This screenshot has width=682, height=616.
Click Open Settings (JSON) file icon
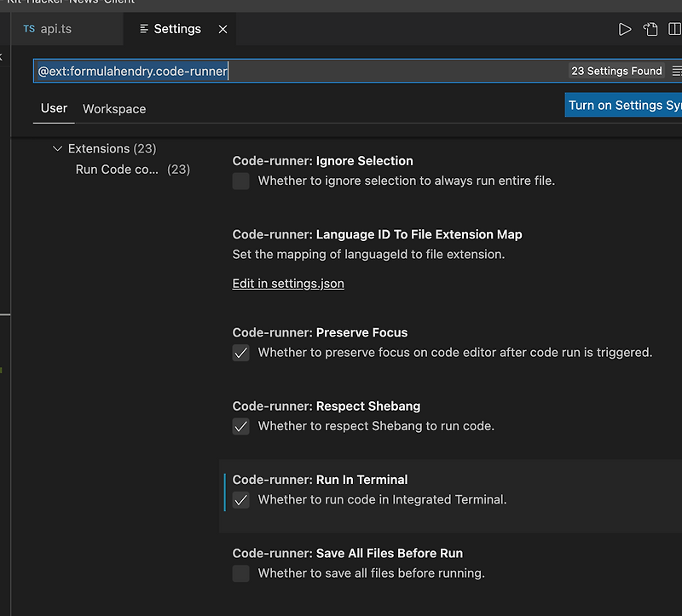(x=651, y=29)
